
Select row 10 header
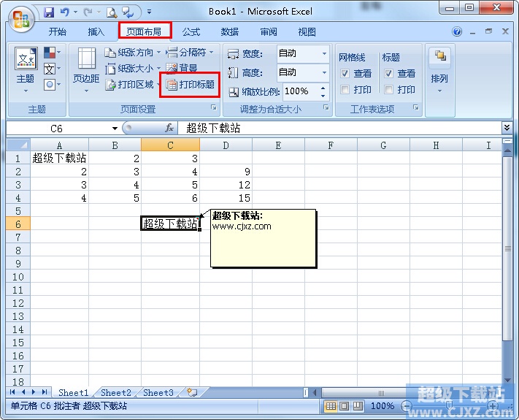pos(18,277)
